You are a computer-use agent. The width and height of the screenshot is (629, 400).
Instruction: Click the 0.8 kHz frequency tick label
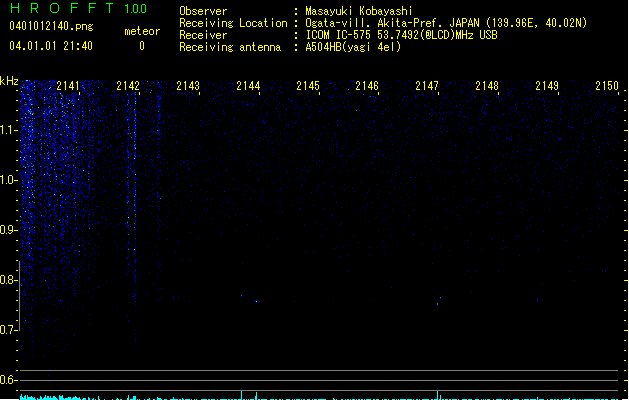point(8,280)
